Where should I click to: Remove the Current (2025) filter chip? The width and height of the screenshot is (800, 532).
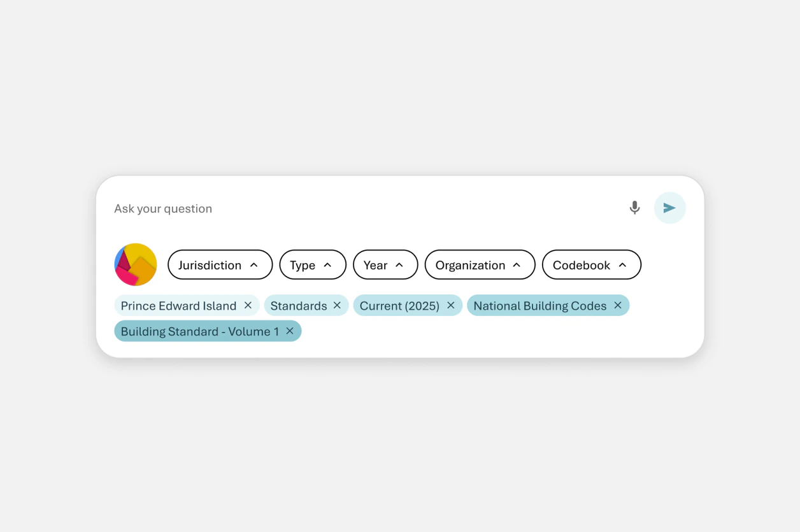click(x=451, y=306)
